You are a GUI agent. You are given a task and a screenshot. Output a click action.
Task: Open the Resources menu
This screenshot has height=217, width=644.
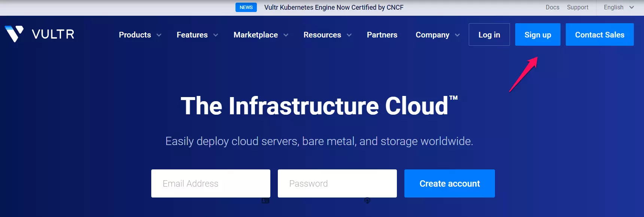coord(322,35)
